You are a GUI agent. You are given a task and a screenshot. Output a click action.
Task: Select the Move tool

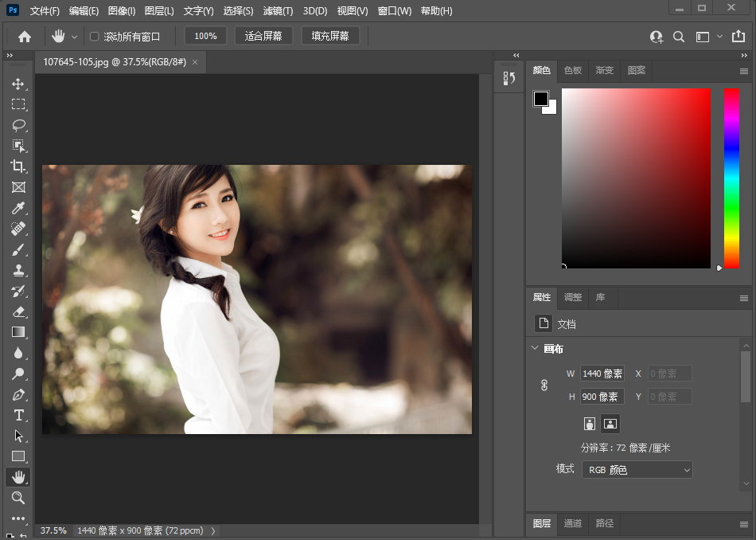pyautogui.click(x=18, y=84)
